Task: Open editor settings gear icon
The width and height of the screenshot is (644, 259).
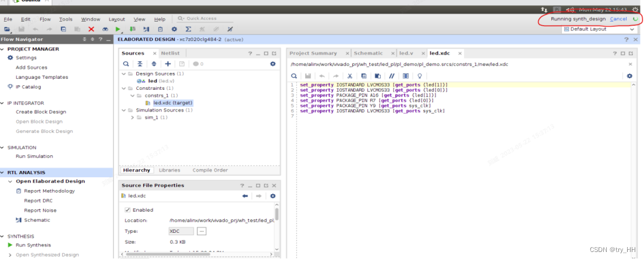Action: point(629,76)
